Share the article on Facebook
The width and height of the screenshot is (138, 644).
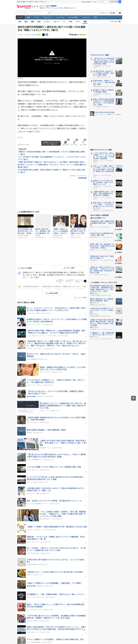(x=47, y=35)
